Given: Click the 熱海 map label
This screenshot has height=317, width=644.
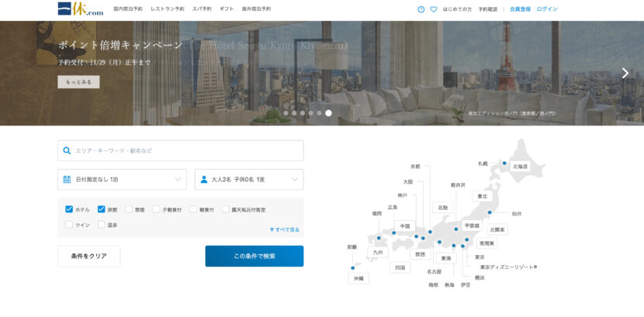Looking at the screenshot, I should [449, 284].
